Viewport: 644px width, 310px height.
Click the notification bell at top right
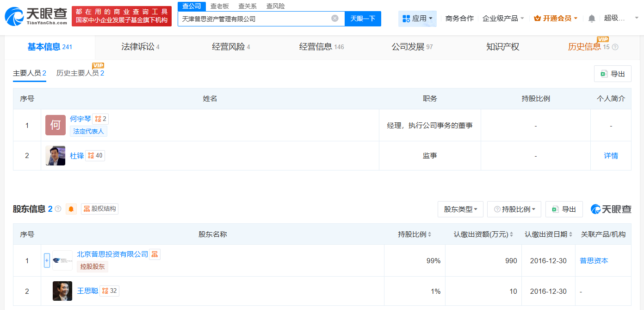point(591,17)
